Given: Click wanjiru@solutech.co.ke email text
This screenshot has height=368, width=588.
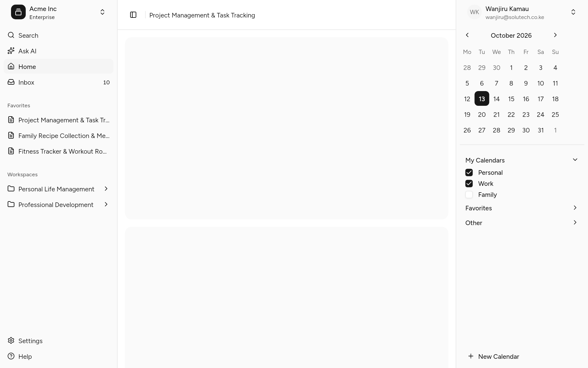Looking at the screenshot, I should 515,17.
